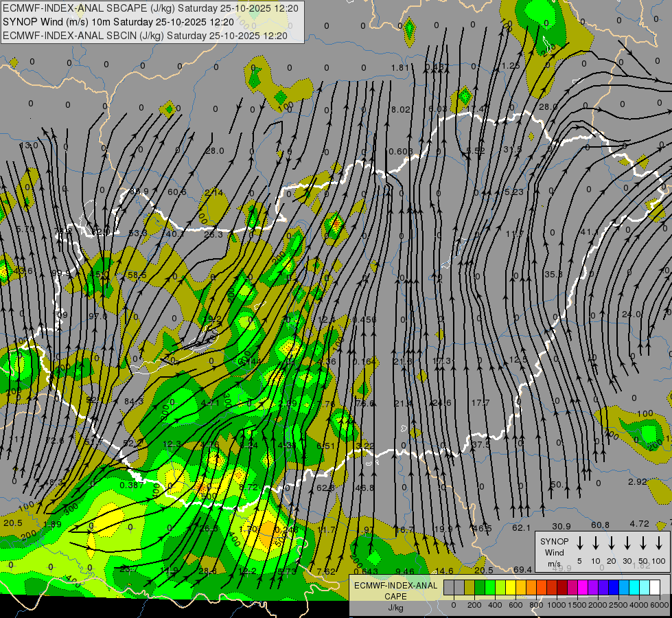This screenshot has width=672, height=618.
Task: Click the SYNOP wind arrow above 50
Action: tap(643, 543)
